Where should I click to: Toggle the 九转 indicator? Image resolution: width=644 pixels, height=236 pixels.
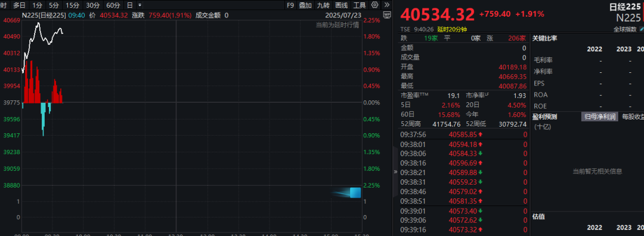pyautogui.click(x=323, y=5)
